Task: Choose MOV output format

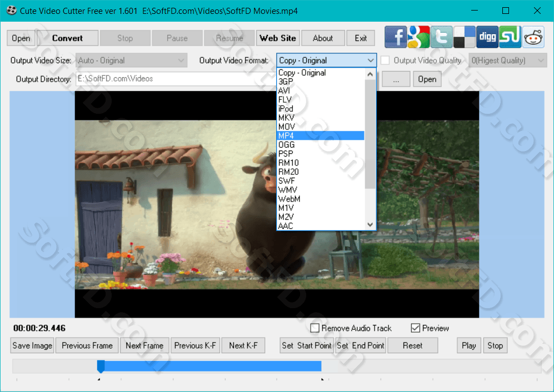Action: click(321, 127)
